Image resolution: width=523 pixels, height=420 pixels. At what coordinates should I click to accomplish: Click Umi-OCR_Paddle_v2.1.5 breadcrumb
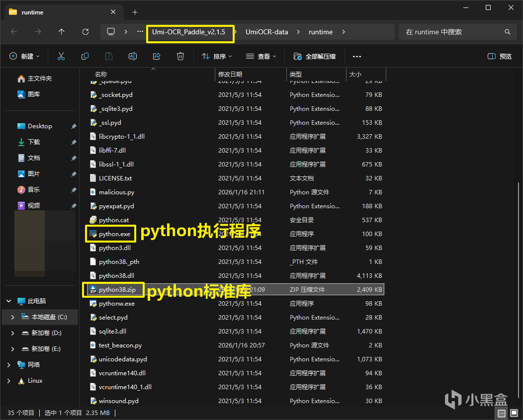pos(189,32)
